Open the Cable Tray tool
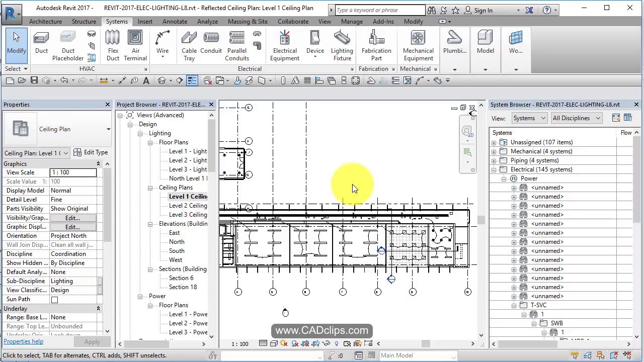644x362 pixels. coord(189,44)
